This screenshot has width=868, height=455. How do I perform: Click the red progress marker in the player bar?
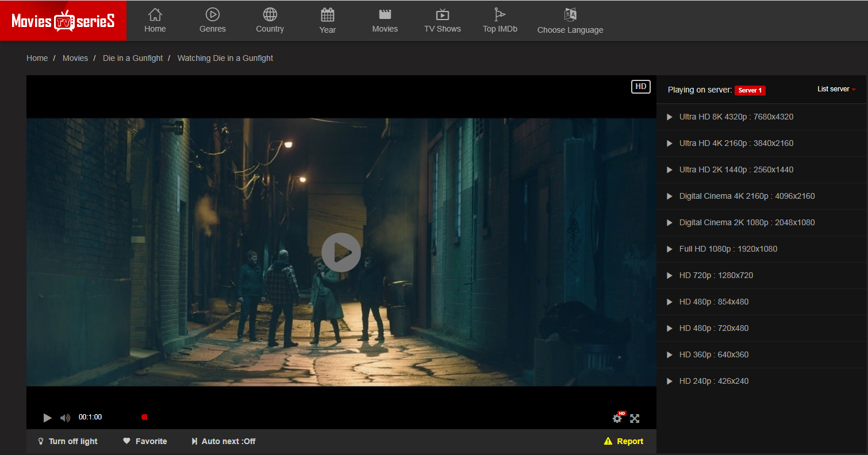144,417
